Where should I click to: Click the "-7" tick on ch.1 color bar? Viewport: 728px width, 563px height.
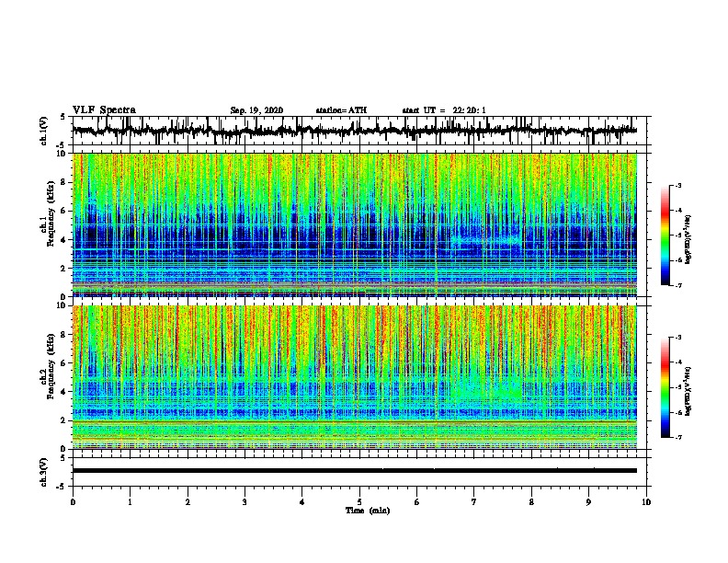677,285
